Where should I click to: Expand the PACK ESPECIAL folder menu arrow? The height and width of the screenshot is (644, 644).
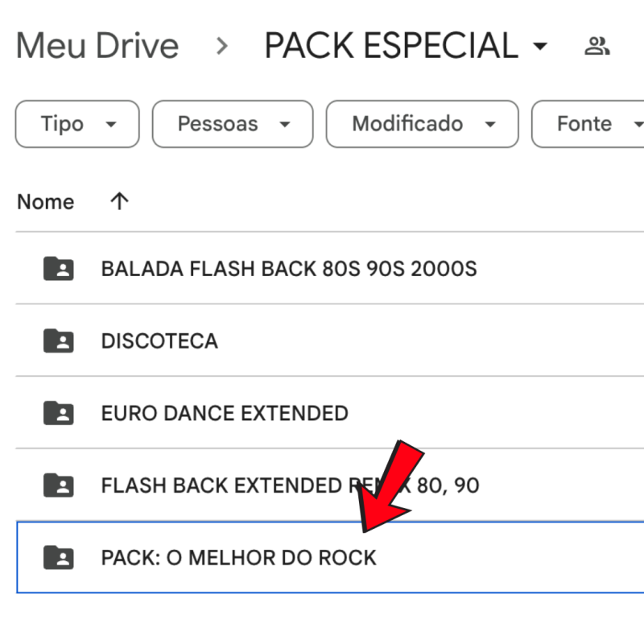pos(540,46)
